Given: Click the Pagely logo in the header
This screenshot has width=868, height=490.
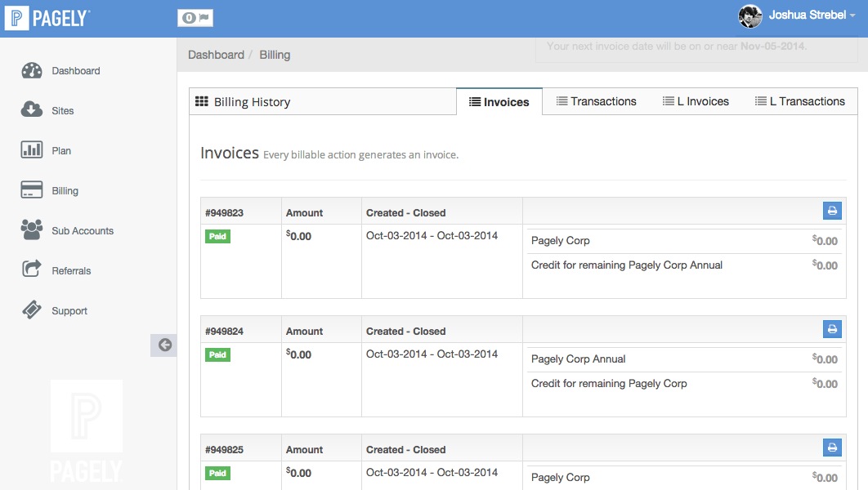Looking at the screenshot, I should 47,18.
